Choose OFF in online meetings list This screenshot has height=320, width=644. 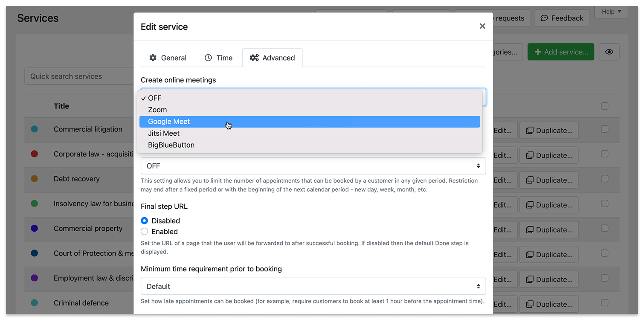point(310,98)
